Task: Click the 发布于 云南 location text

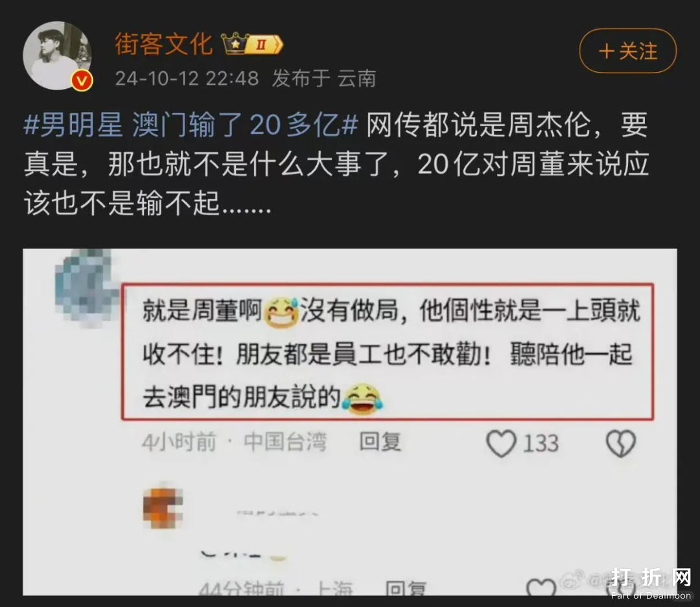Action: [324, 78]
